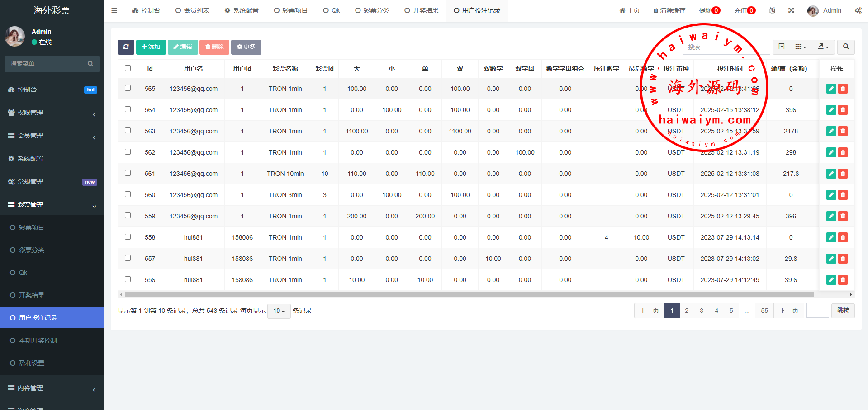
Task: Click the refresh table icon button
Action: click(126, 47)
